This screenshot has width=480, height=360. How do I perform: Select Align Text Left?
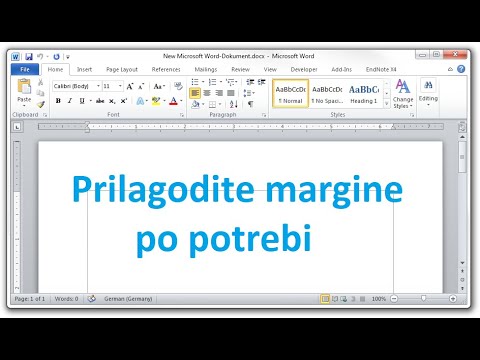(x=195, y=93)
